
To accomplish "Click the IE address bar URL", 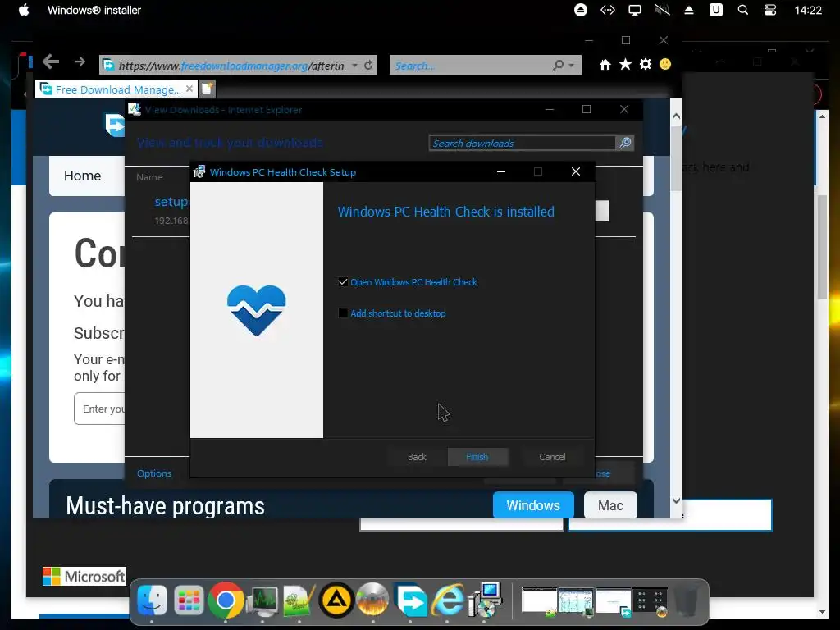I will click(x=232, y=66).
